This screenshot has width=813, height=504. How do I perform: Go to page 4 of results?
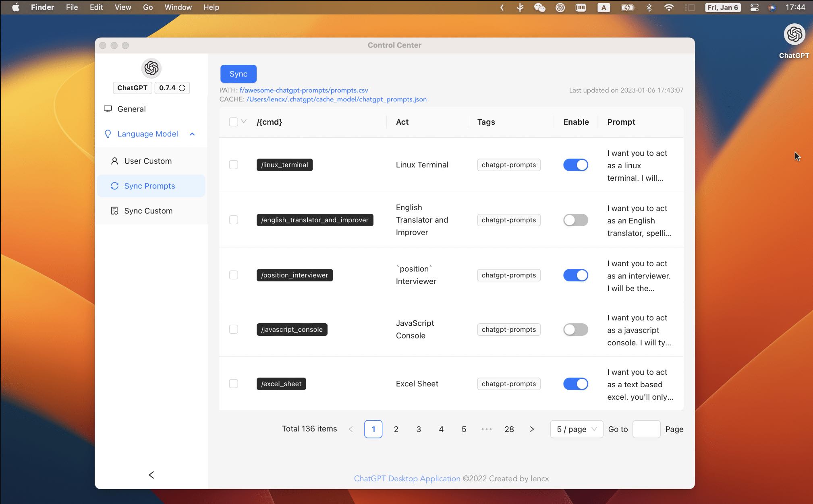[441, 429]
